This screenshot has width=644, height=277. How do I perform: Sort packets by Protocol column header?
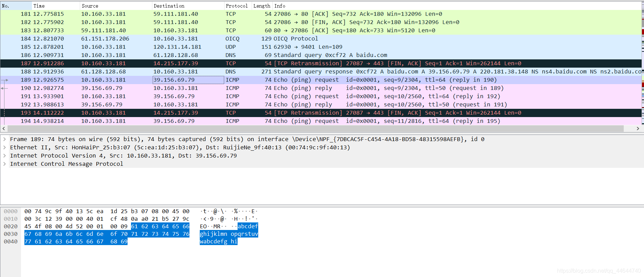238,6
